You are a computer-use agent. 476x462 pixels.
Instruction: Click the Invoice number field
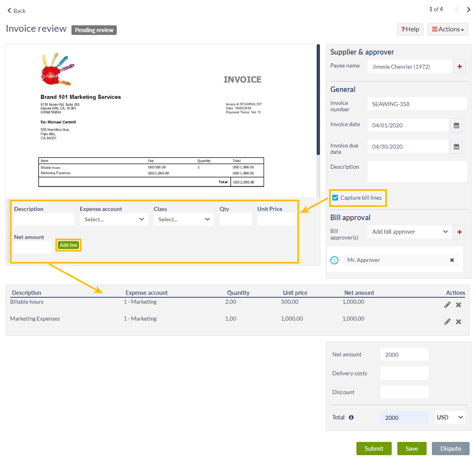pos(417,104)
